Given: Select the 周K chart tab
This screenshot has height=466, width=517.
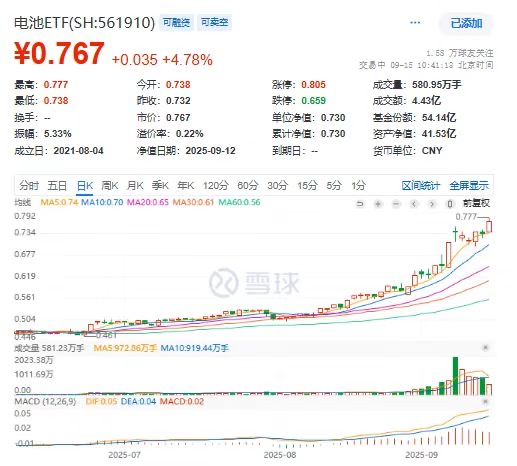Looking at the screenshot, I should pyautogui.click(x=110, y=185).
